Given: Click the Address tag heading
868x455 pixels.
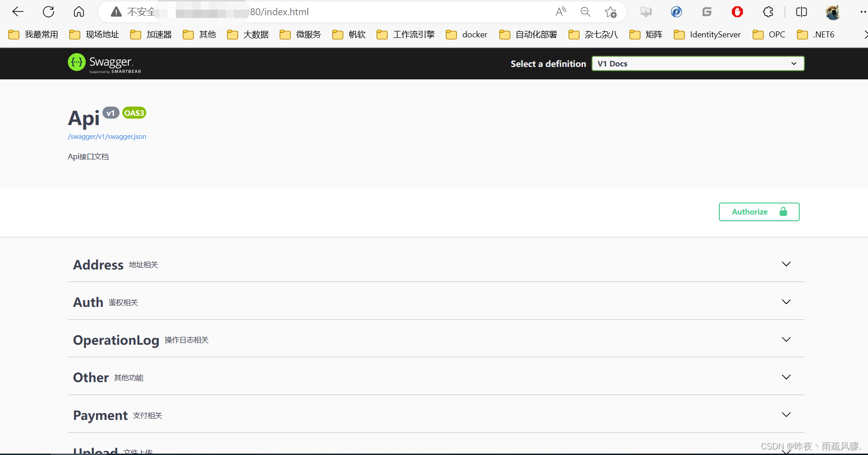Looking at the screenshot, I should click(x=98, y=265).
